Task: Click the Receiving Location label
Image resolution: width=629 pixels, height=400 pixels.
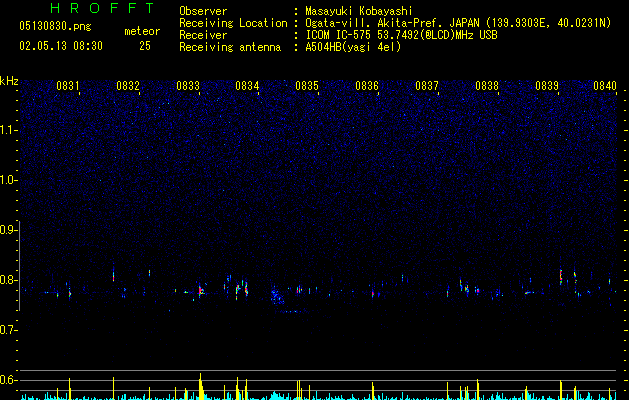Action: tap(233, 23)
